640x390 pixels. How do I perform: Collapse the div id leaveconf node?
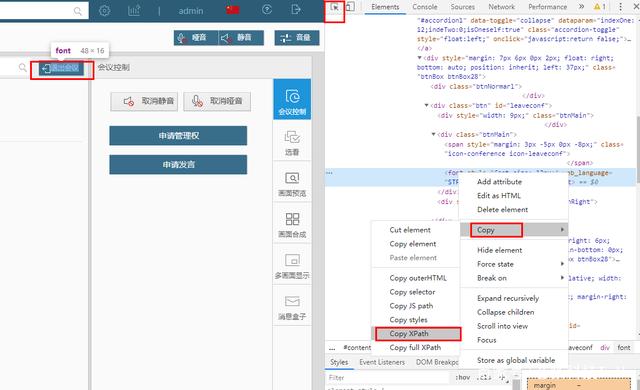tap(427, 105)
